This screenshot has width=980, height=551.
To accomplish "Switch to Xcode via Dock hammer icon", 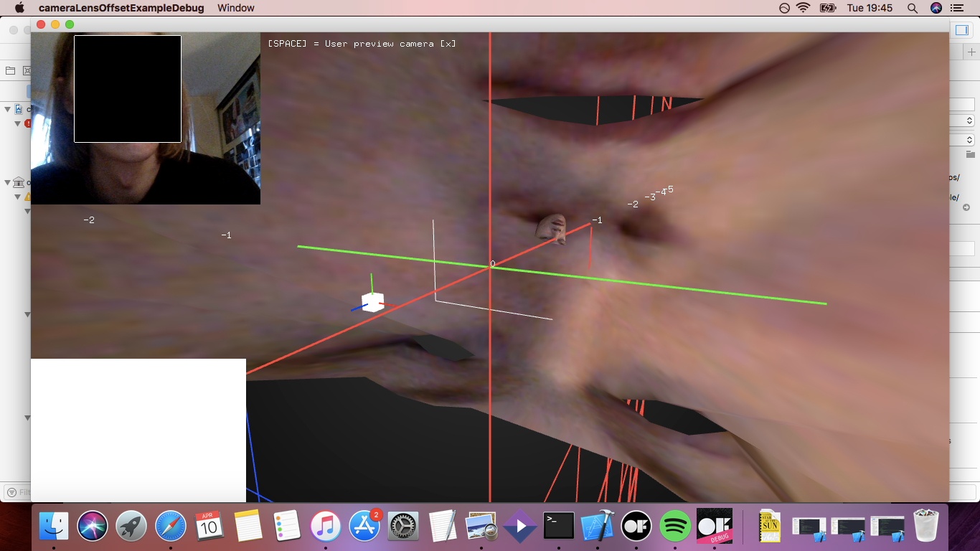I will pos(598,527).
